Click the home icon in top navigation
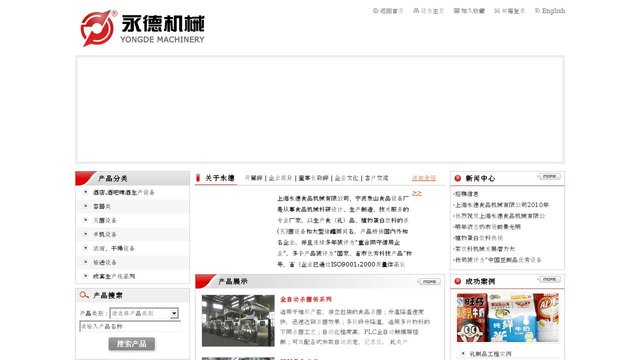The height and width of the screenshot is (360, 640). pos(376,11)
